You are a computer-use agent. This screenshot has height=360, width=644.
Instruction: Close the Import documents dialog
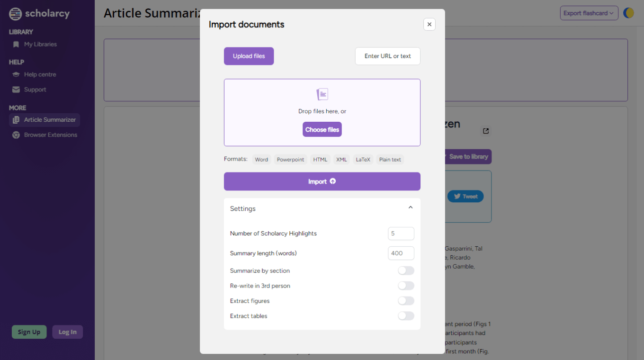click(429, 24)
